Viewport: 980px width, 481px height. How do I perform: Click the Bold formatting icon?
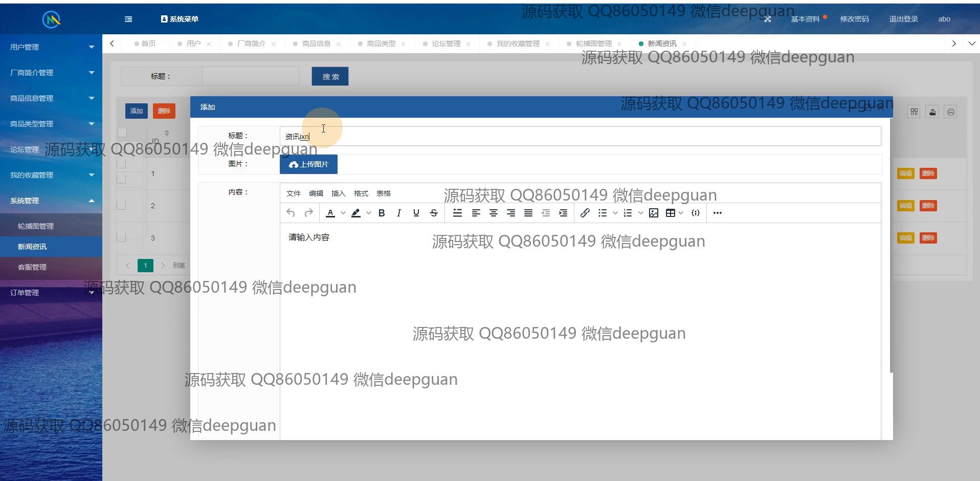[382, 213]
